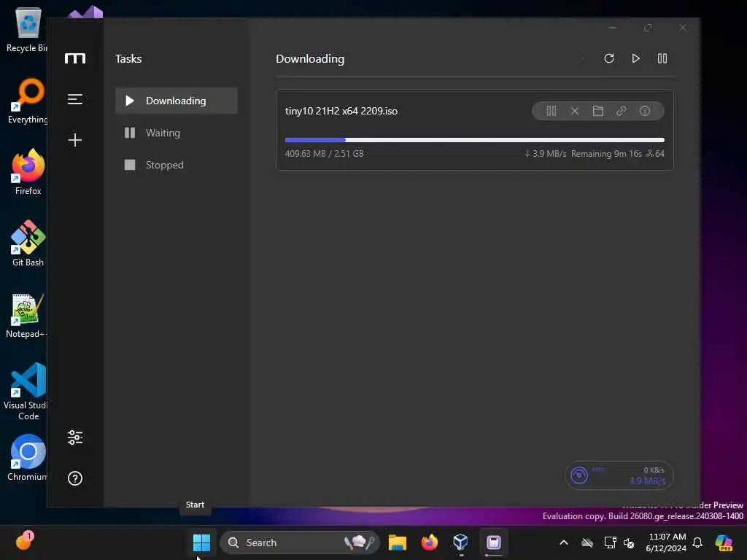Show tiny10 iso in folder
747x560 pixels.
coord(598,111)
